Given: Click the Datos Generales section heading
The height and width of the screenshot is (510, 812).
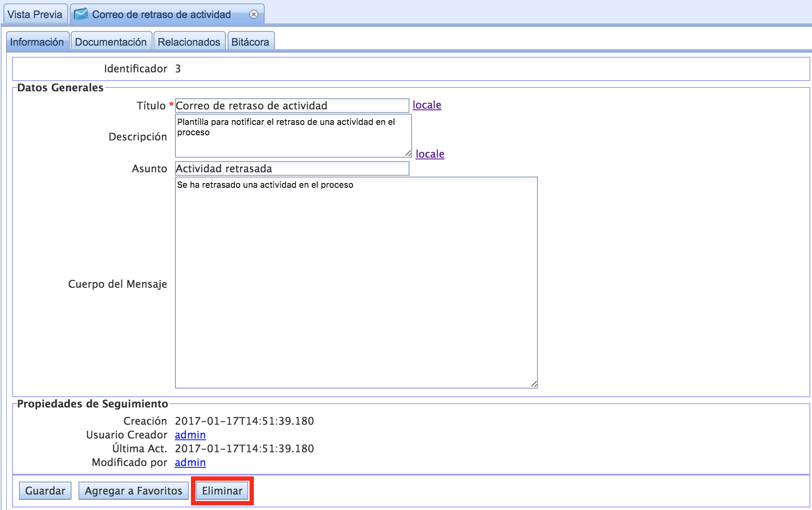Looking at the screenshot, I should point(60,87).
